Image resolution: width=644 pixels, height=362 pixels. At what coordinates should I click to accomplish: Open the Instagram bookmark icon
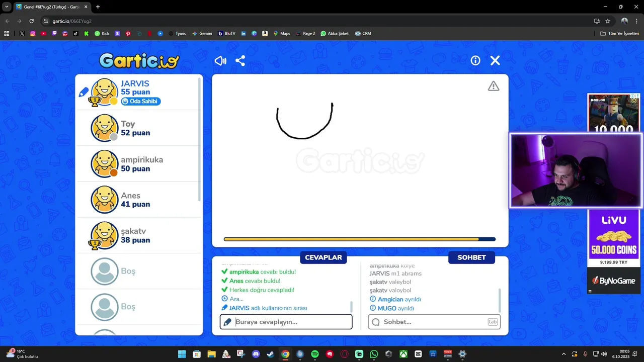pyautogui.click(x=33, y=34)
